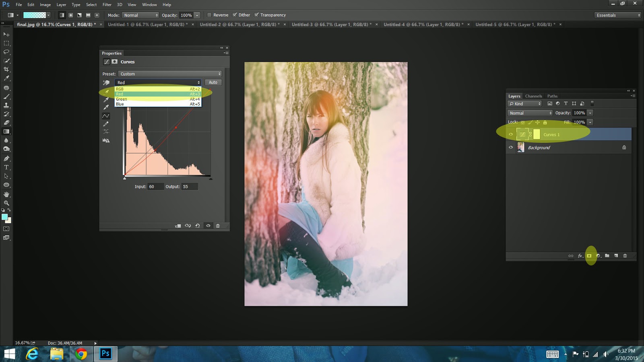
Task: Select the Diamond Gradient style button
Action: (x=97, y=15)
